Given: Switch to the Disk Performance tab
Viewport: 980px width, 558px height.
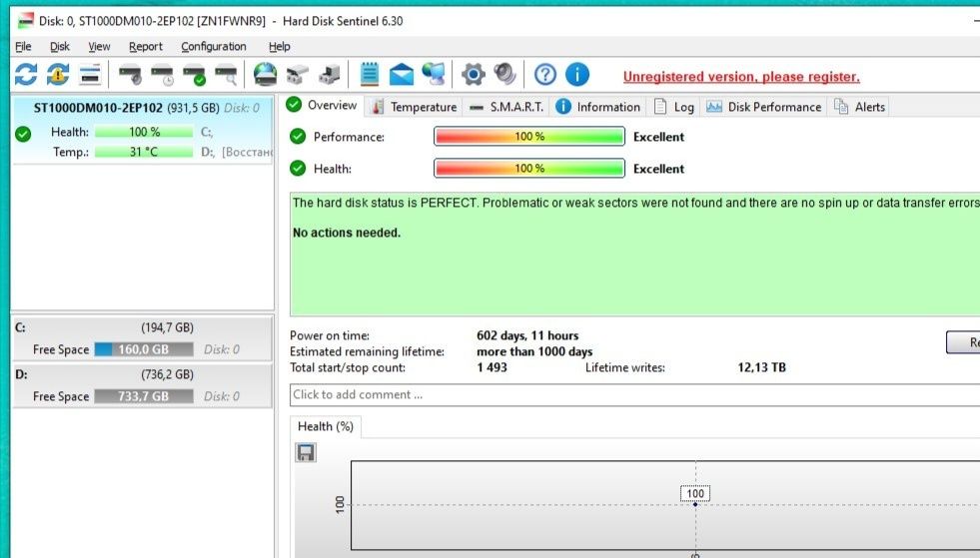Looking at the screenshot, I should (763, 107).
